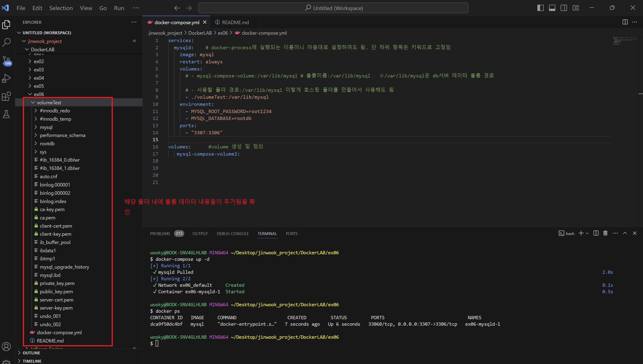643x364 pixels.
Task: Open the Testing flask view
Action: [x=6, y=114]
